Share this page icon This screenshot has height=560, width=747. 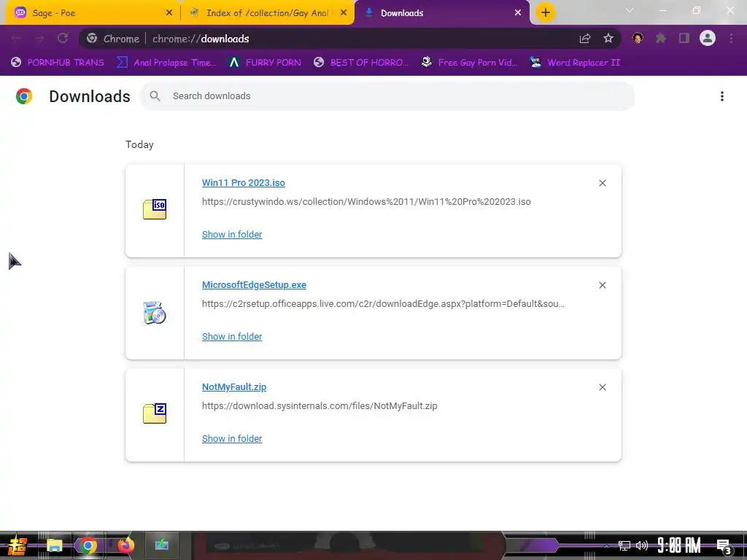(x=585, y=39)
